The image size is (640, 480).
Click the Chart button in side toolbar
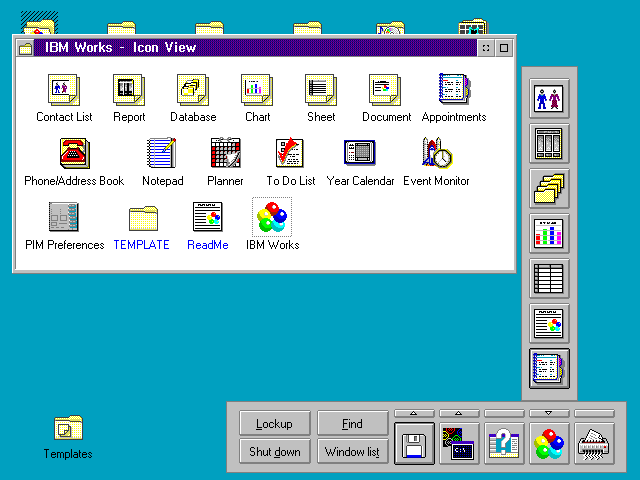click(549, 233)
